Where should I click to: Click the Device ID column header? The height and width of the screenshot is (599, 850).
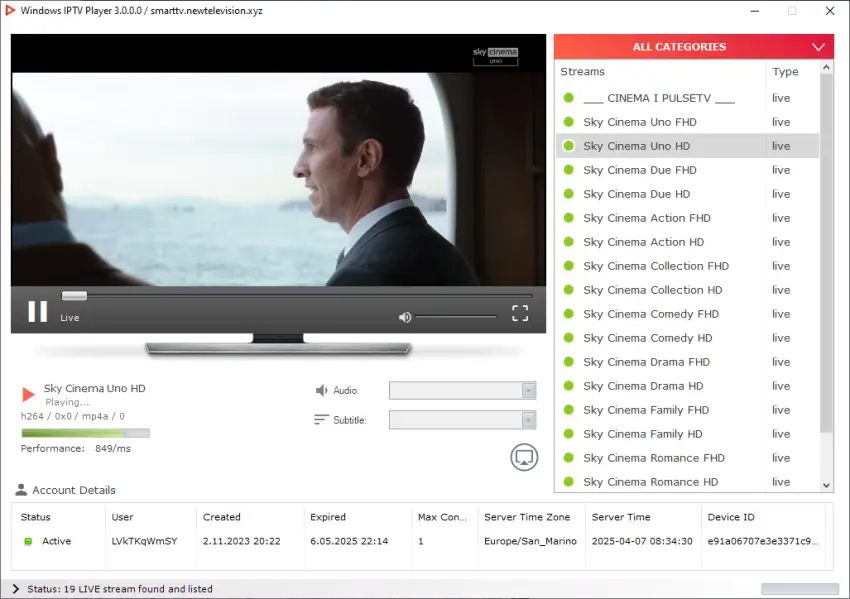point(731,517)
